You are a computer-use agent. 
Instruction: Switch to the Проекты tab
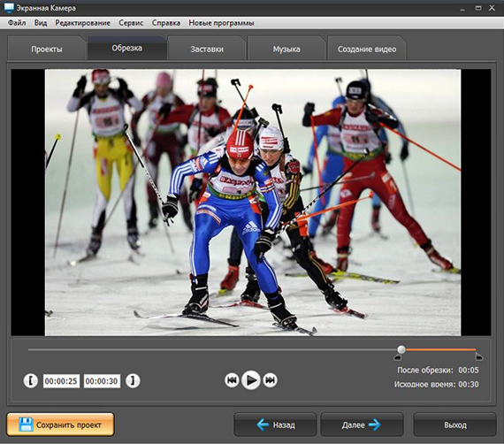point(47,50)
